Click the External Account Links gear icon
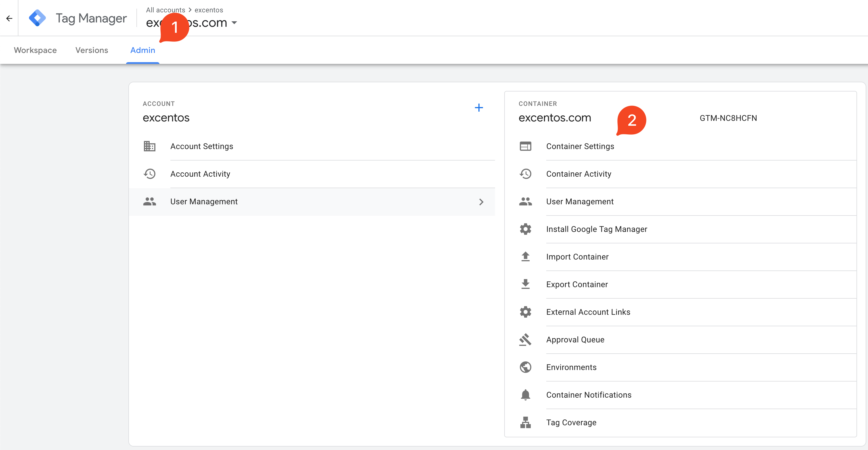 point(525,312)
